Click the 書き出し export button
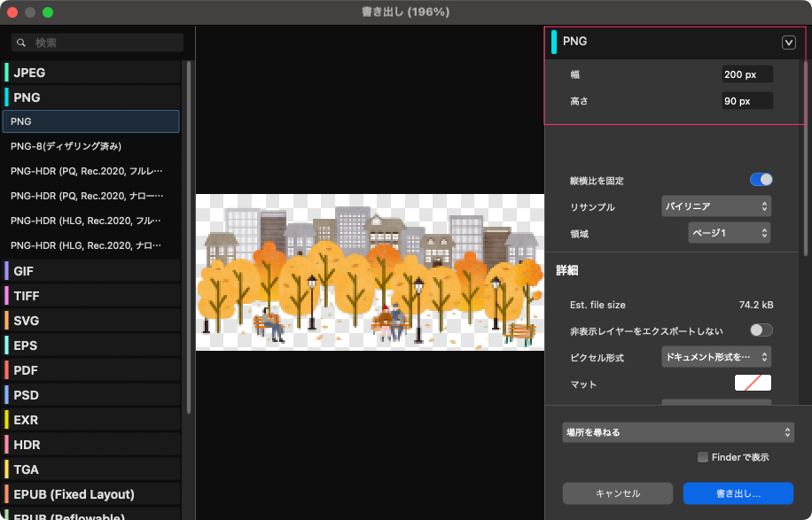Viewport: 812px width, 520px height. coord(738,493)
